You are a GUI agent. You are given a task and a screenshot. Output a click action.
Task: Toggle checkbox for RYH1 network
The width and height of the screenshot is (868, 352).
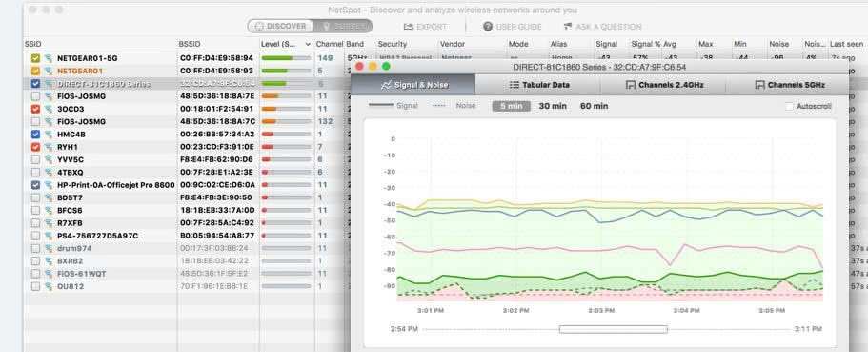(35, 147)
